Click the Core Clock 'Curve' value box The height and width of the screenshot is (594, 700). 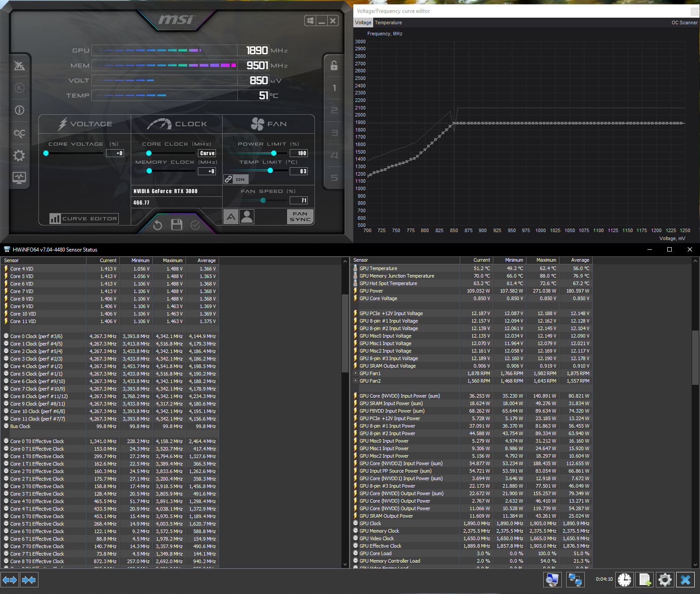coord(207,153)
